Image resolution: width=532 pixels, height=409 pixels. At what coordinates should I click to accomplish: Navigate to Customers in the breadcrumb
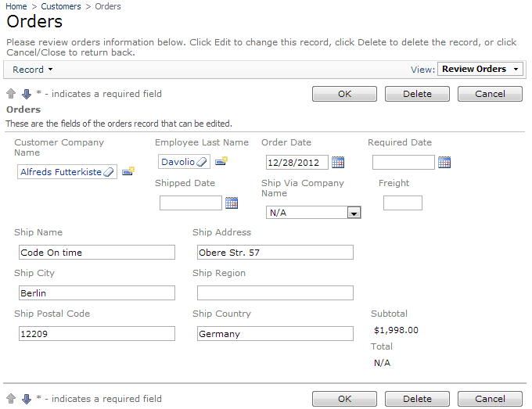(60, 6)
